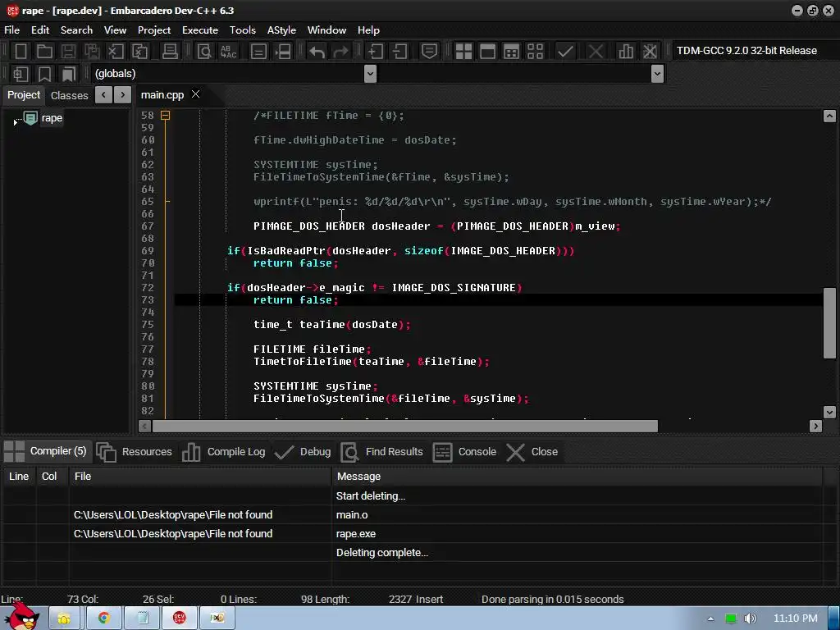This screenshot has height=630, width=840.
Task: Click the Redo arrow icon
Action: point(340,52)
